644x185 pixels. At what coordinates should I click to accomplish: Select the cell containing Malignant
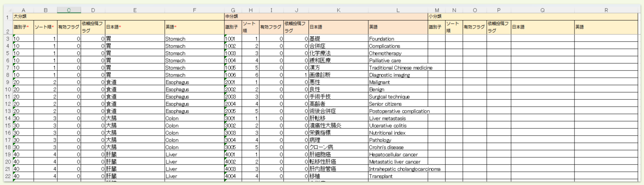pos(398,82)
